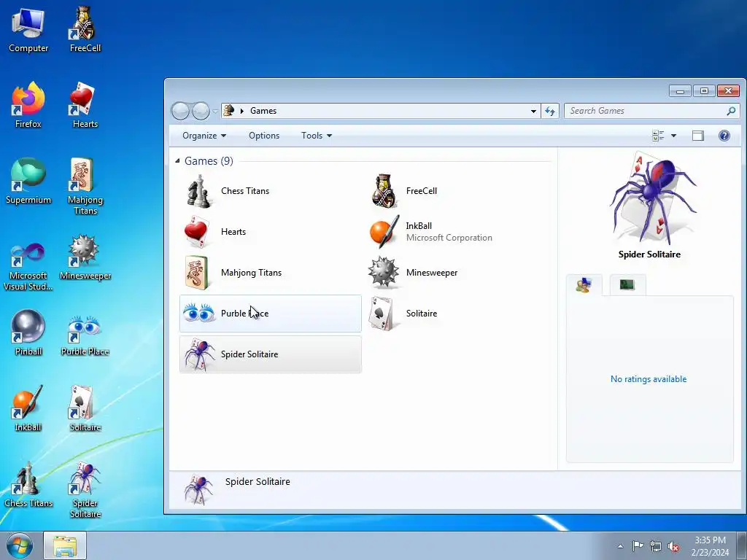Click the Computer desktop icon
747x560 pixels.
tap(28, 31)
